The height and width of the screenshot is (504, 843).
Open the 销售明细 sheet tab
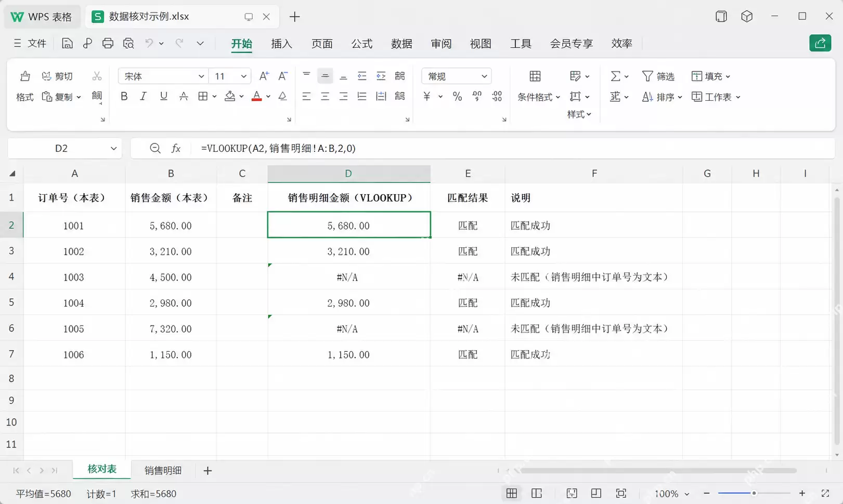pyautogui.click(x=163, y=470)
